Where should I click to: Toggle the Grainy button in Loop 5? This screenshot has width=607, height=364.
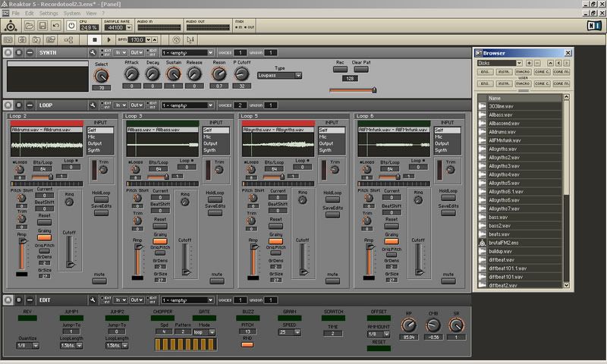[275, 241]
